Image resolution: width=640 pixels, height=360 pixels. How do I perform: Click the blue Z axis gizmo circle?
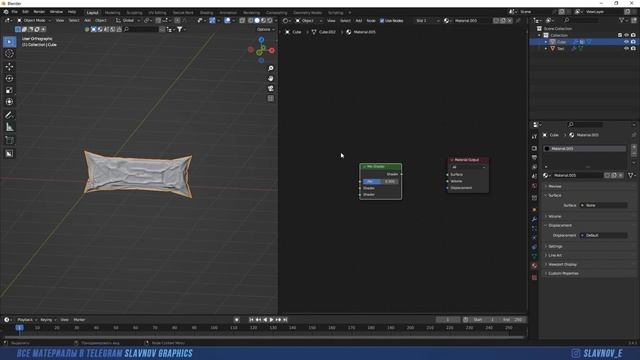(261, 40)
